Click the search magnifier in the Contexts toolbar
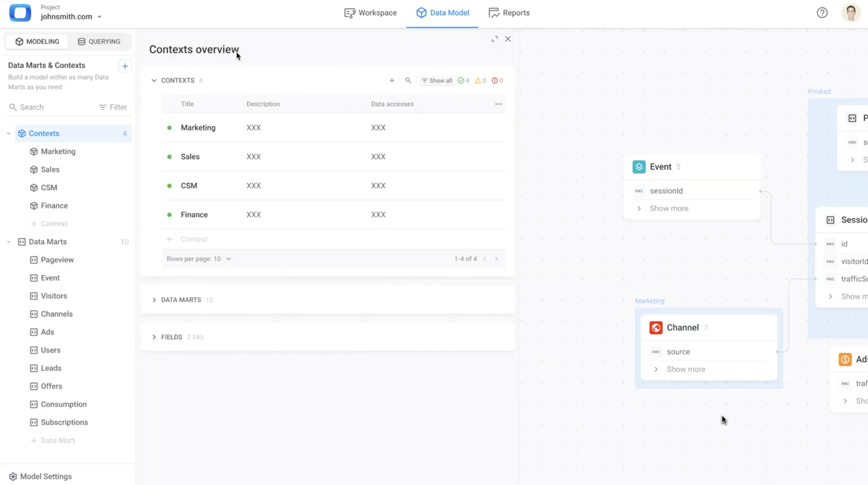The image size is (868, 485). click(x=408, y=81)
